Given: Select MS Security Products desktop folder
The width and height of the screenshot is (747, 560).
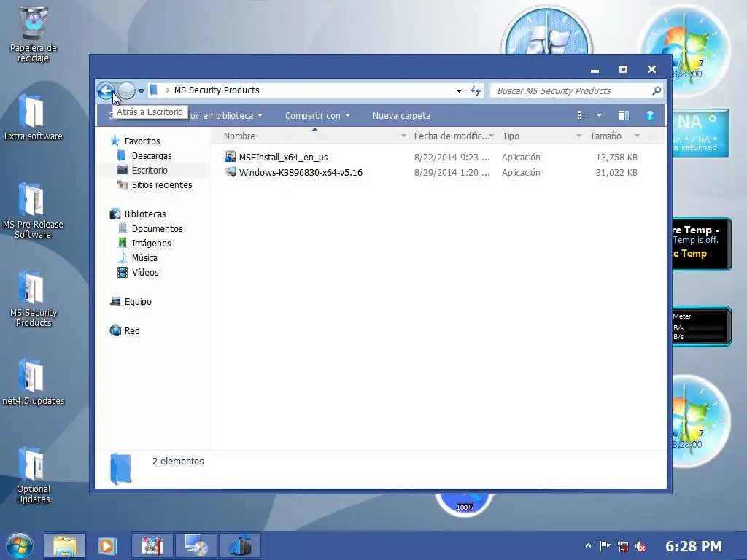Looking at the screenshot, I should 34,298.
